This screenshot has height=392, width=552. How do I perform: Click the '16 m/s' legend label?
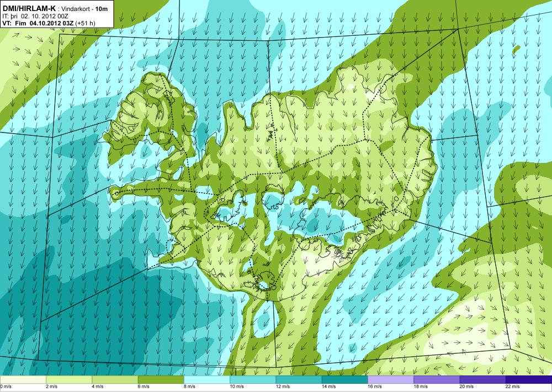375,386
